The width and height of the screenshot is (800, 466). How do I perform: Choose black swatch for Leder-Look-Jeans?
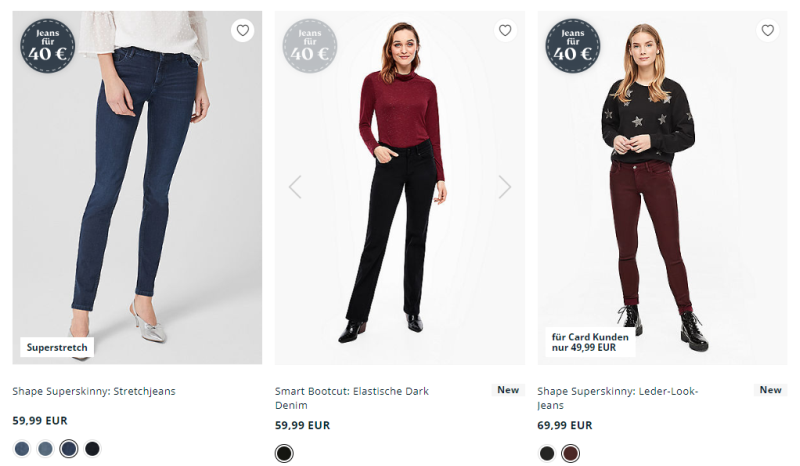pyautogui.click(x=547, y=453)
